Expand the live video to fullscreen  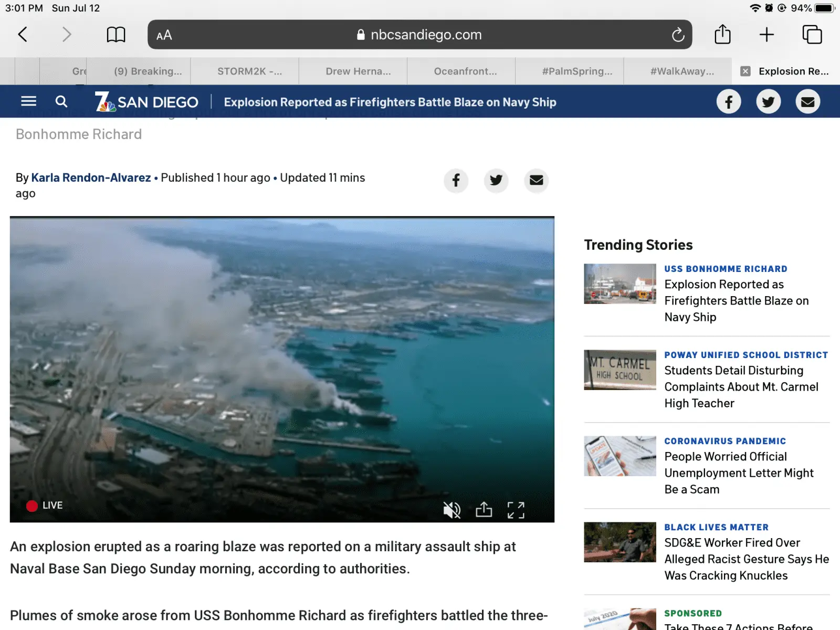(x=516, y=509)
